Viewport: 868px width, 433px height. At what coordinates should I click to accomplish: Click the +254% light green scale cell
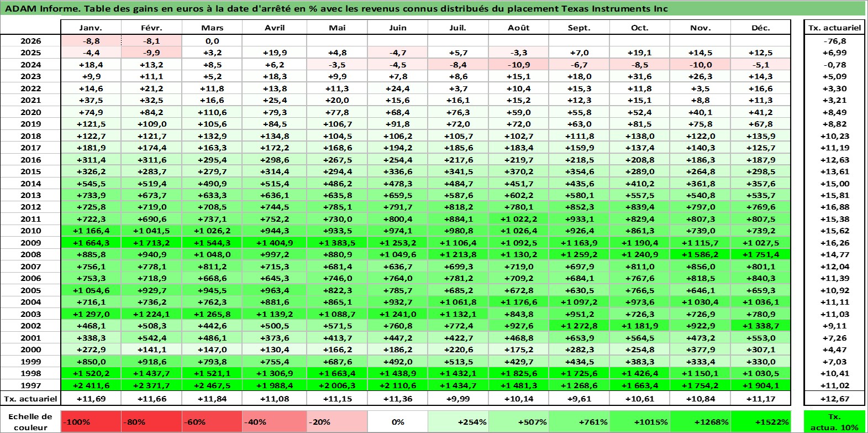[x=458, y=421]
